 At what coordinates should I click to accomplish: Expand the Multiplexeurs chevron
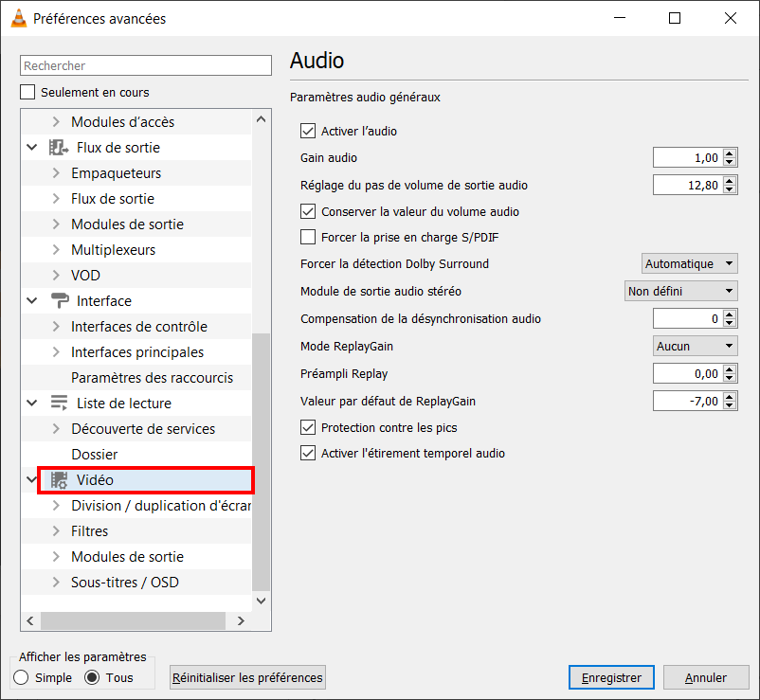tap(56, 249)
